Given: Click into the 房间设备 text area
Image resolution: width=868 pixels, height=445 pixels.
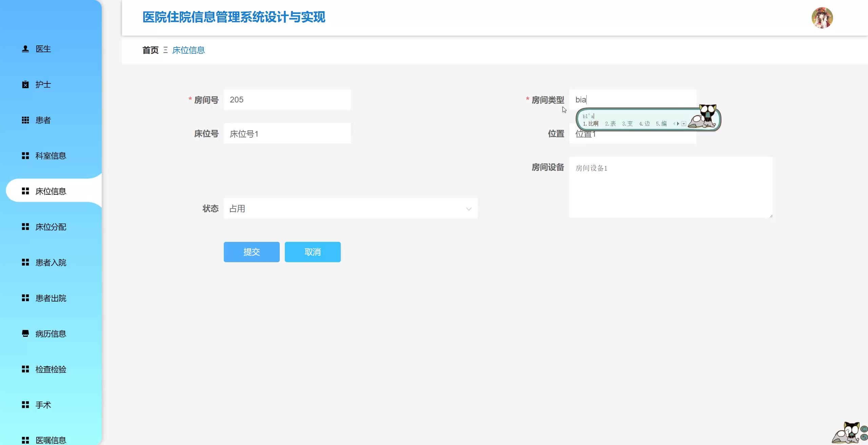Looking at the screenshot, I should 670,187.
